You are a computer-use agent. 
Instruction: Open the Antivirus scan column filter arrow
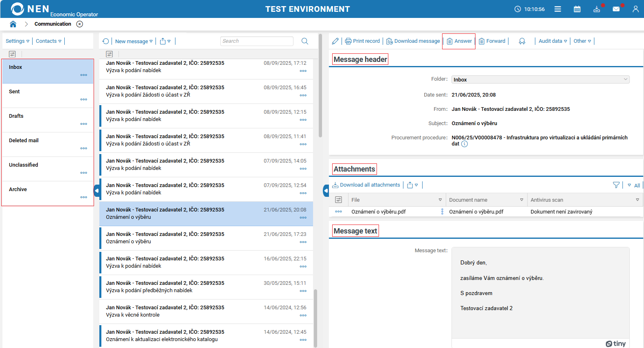tap(637, 200)
